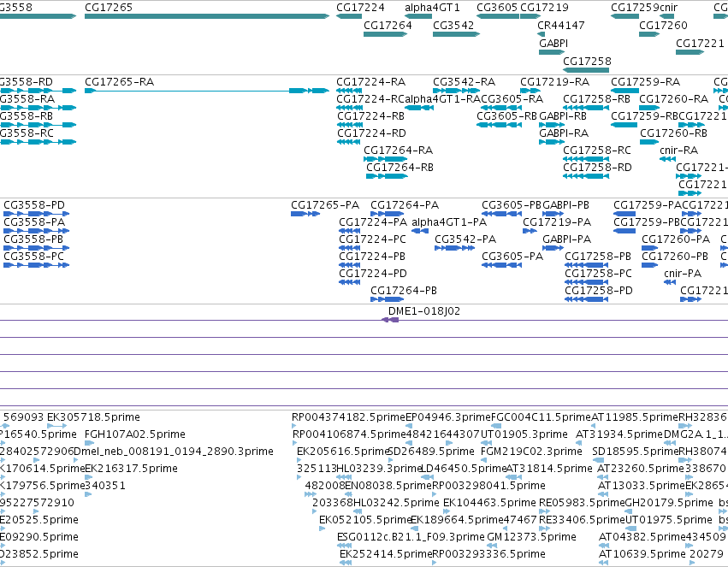
Task: Click the EK205616.5prime EST label
Action: pos(342,452)
